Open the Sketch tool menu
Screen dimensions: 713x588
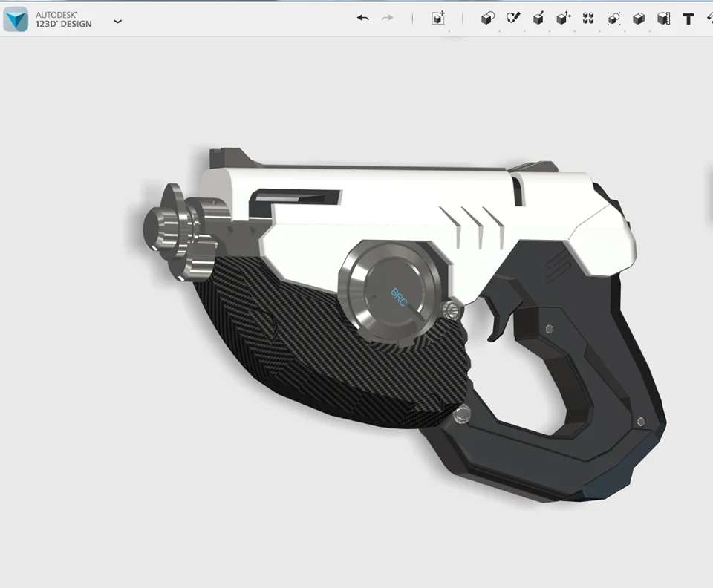[513, 18]
